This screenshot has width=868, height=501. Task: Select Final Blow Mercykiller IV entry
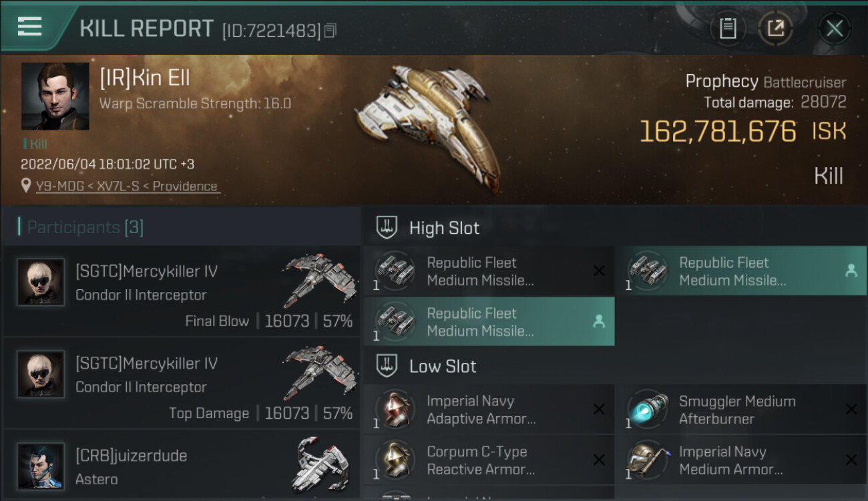[x=182, y=291]
